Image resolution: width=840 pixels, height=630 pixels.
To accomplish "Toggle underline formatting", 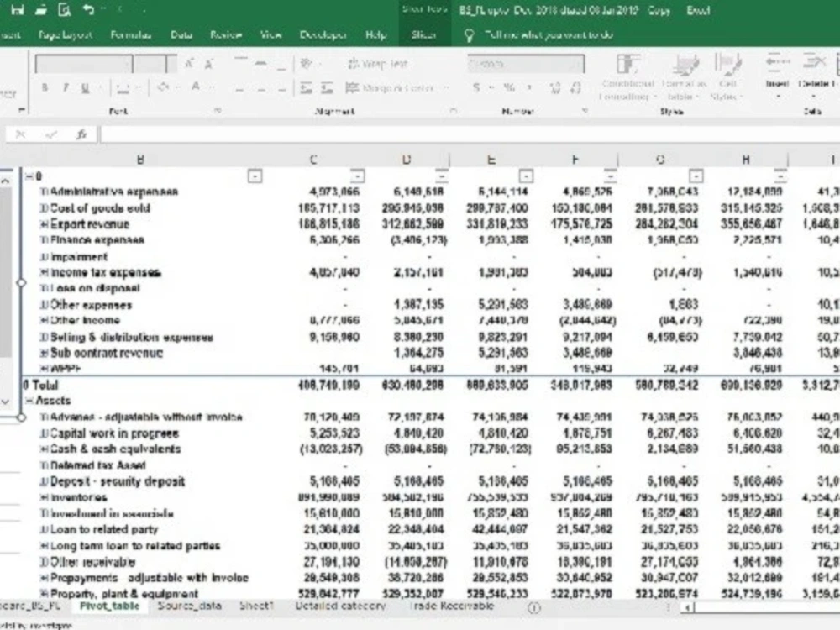I will click(x=85, y=88).
